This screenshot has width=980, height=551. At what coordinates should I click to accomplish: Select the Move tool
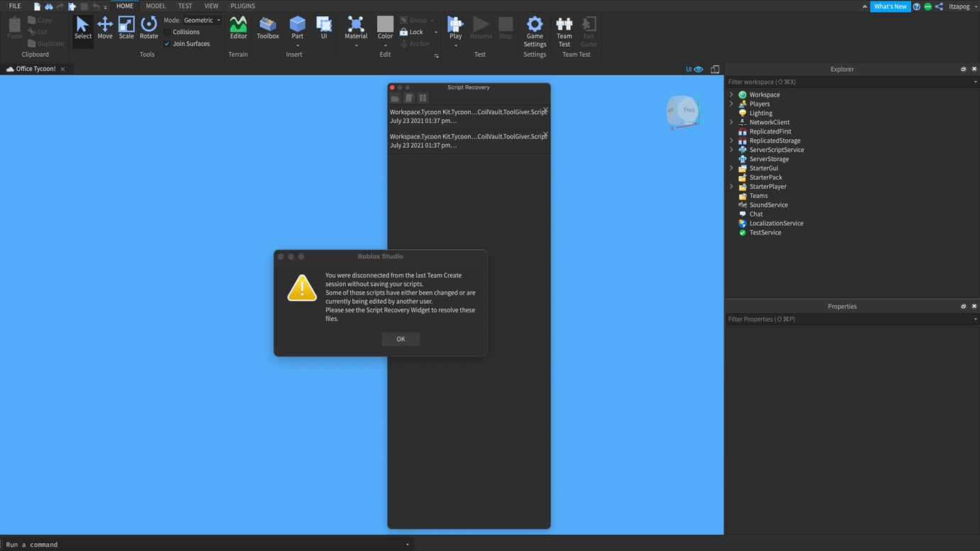coord(105,28)
